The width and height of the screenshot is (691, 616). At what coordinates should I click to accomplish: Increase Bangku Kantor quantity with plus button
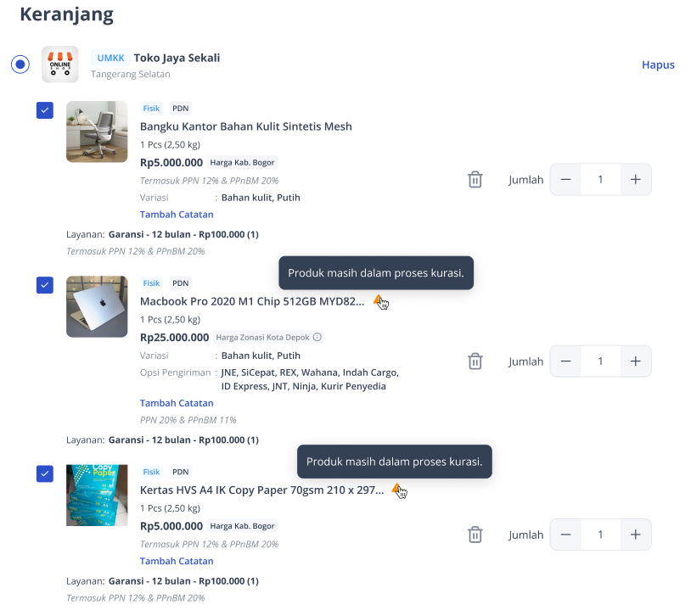[x=636, y=179]
